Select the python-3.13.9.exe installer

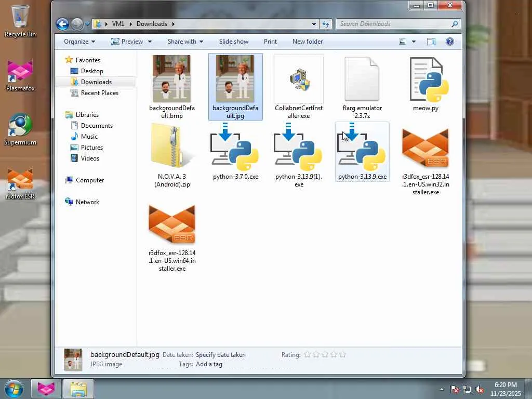[362, 152]
